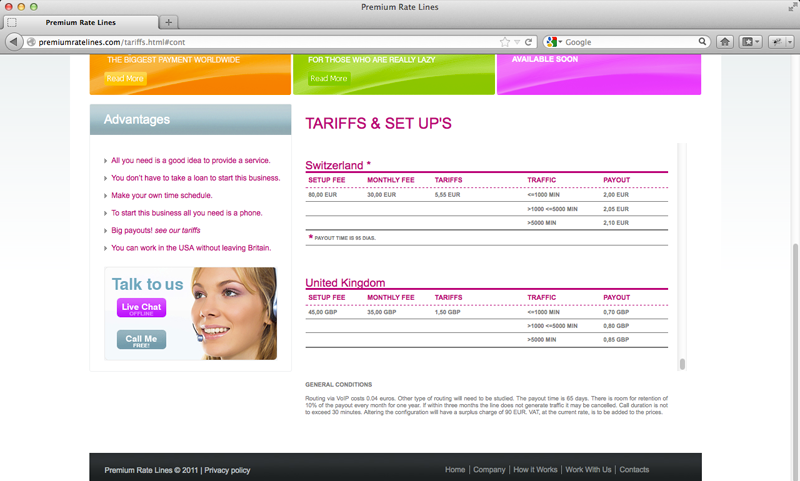This screenshot has width=800, height=481.
Task: Select the Premium Rate Lines tab
Action: pos(81,22)
